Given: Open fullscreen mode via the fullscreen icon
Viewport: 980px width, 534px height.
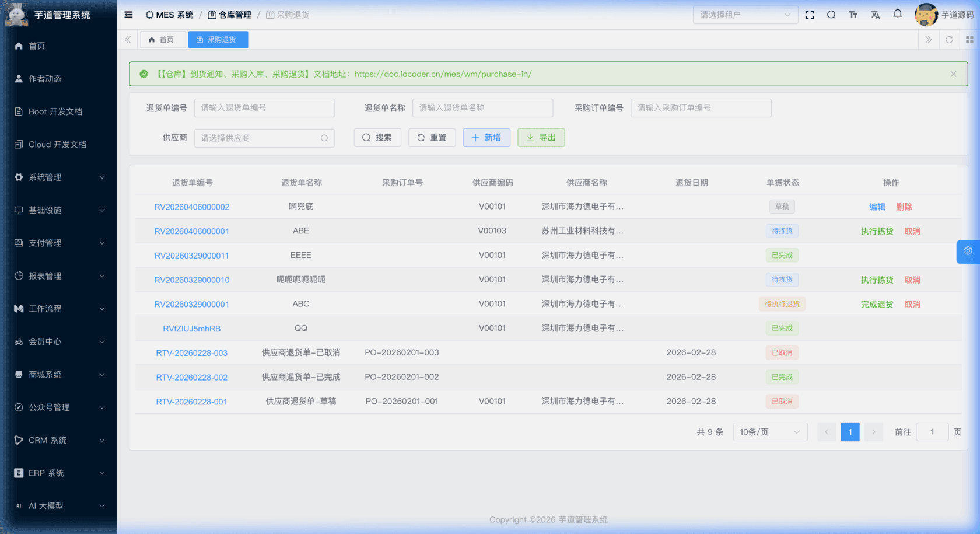Looking at the screenshot, I should [x=810, y=15].
